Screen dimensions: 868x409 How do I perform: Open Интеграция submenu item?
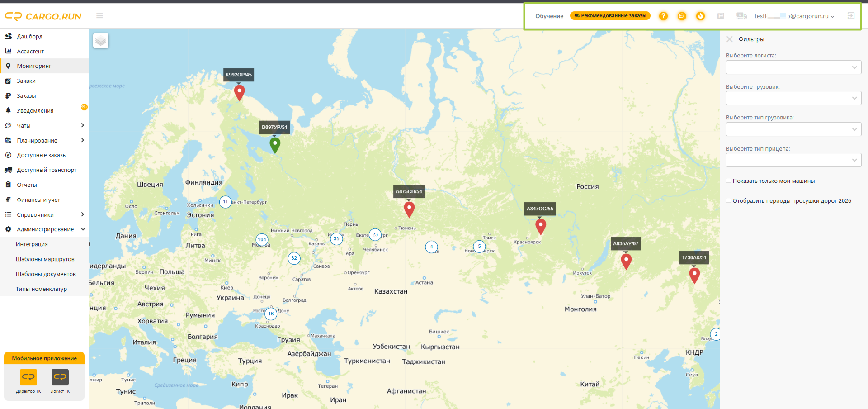(44, 244)
